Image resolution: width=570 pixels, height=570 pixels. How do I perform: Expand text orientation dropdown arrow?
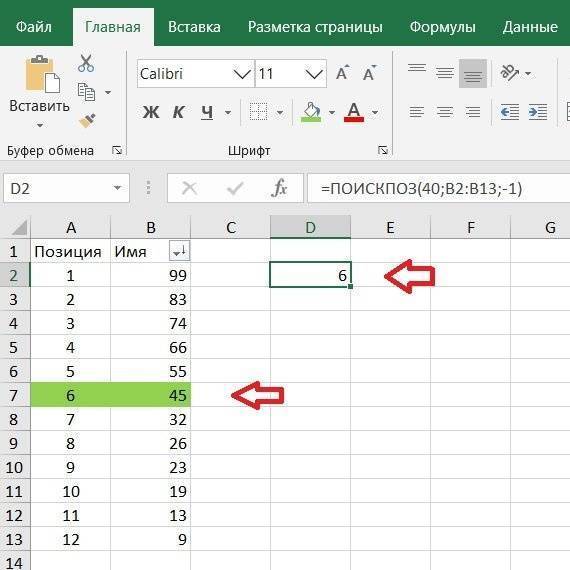(x=528, y=74)
